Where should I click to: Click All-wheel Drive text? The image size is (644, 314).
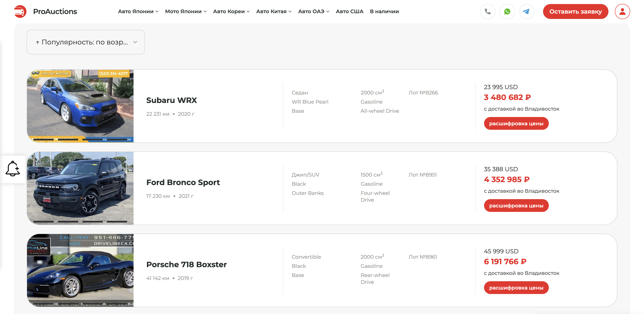(379, 111)
